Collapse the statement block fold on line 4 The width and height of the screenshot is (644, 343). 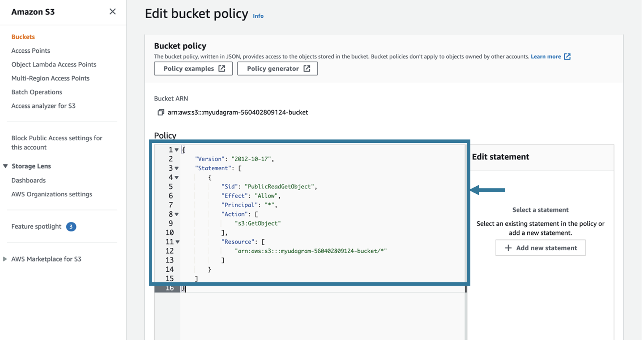(177, 177)
